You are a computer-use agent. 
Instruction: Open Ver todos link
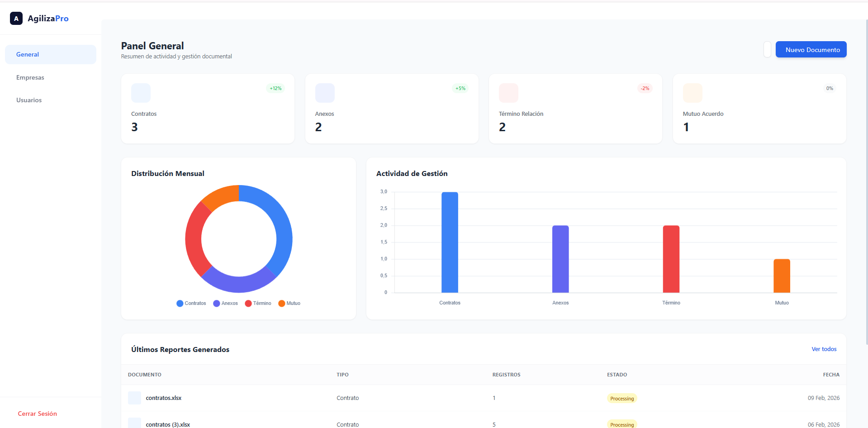click(x=824, y=349)
